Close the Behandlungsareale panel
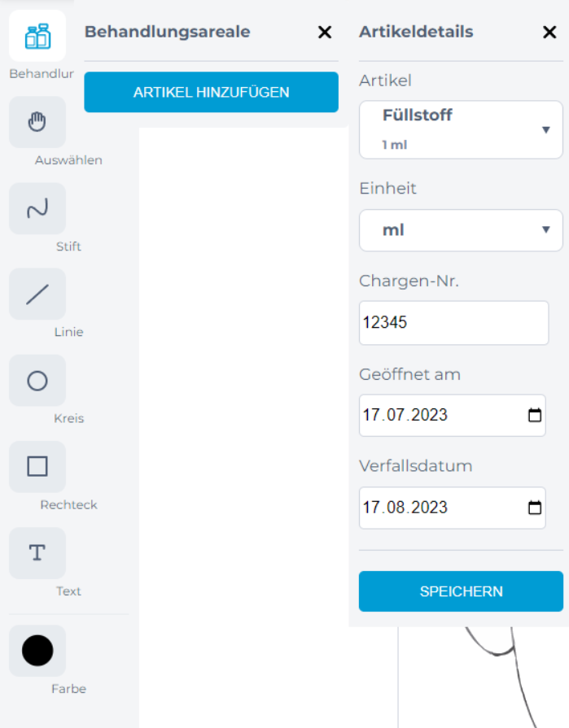The image size is (569, 728). click(x=325, y=32)
